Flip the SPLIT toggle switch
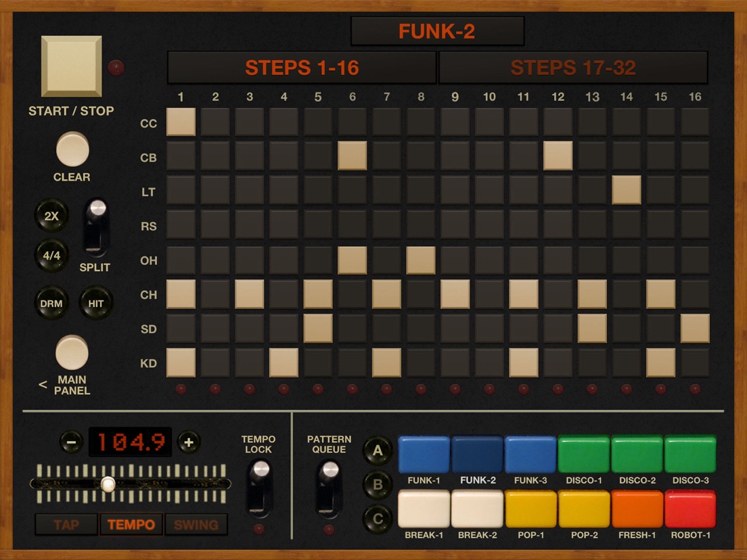747x560 pixels. coord(96,227)
